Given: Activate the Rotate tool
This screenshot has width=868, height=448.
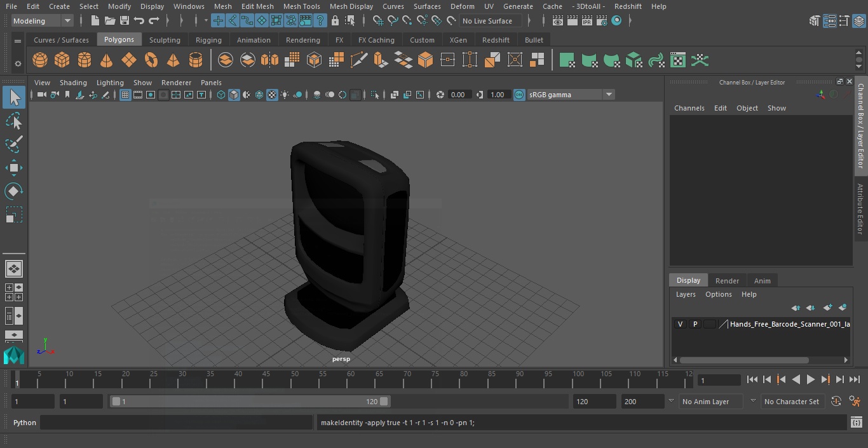Looking at the screenshot, I should pyautogui.click(x=14, y=191).
